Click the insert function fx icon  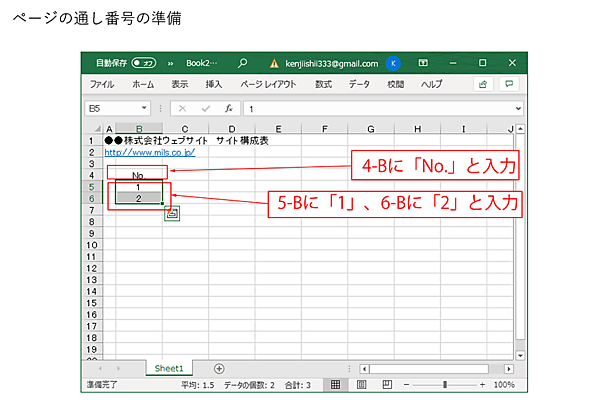click(228, 108)
